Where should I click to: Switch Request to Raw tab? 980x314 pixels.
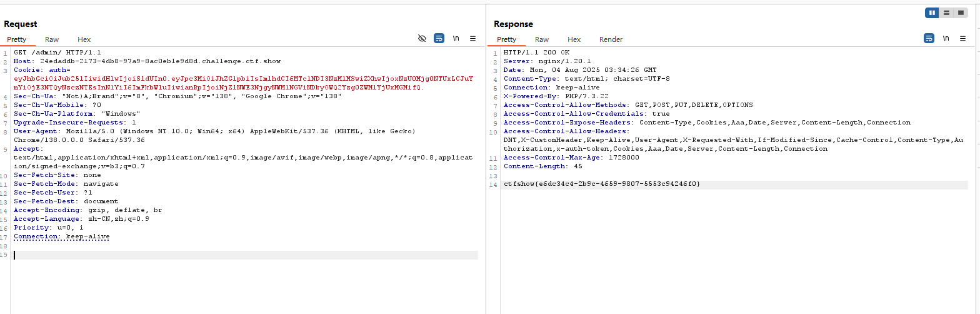click(x=52, y=39)
